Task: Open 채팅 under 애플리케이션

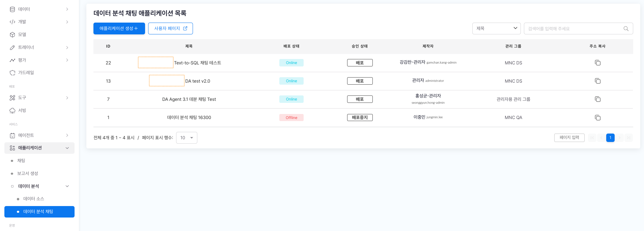Action: 21,161
